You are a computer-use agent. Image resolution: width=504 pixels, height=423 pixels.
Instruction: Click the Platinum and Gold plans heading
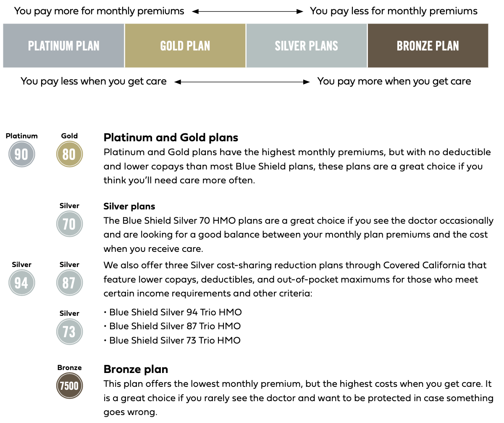(x=171, y=137)
